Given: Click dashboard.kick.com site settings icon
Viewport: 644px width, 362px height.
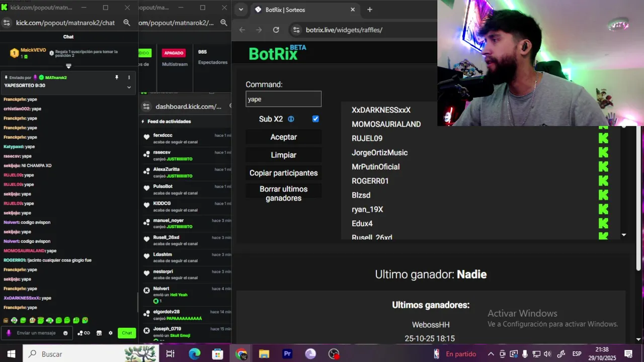Looking at the screenshot, I should [x=146, y=106].
